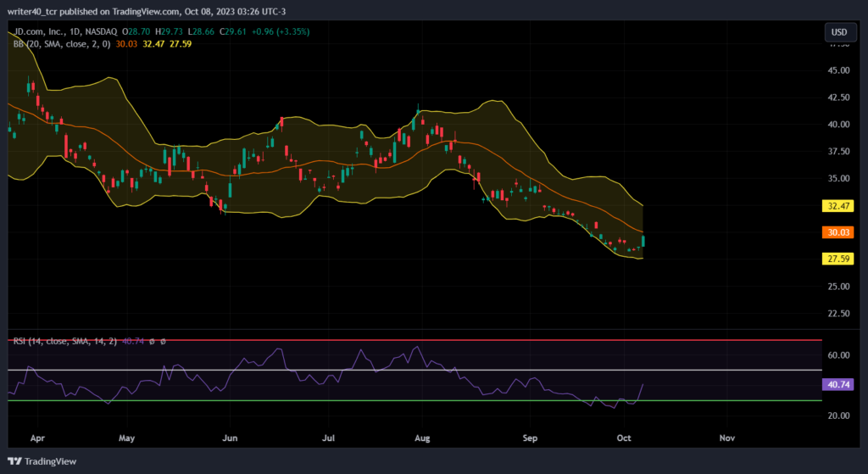Select the 30.03 basis price label
This screenshot has width=868, height=474.
click(837, 232)
